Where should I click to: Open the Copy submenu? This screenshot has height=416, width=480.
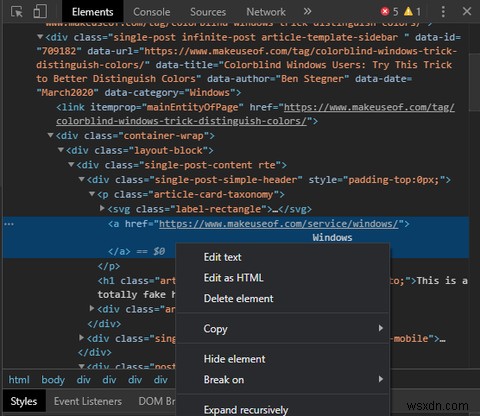click(x=282, y=329)
